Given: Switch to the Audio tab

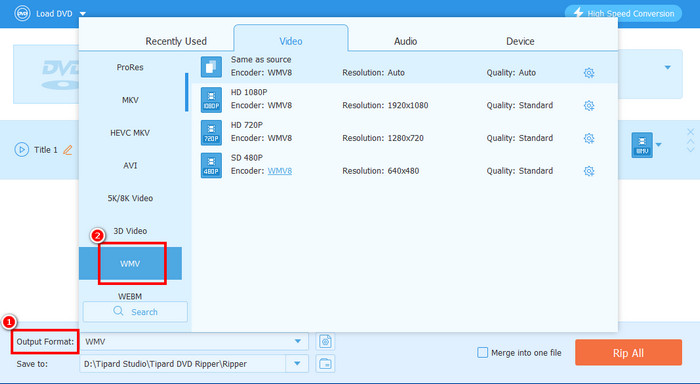Looking at the screenshot, I should (x=405, y=41).
